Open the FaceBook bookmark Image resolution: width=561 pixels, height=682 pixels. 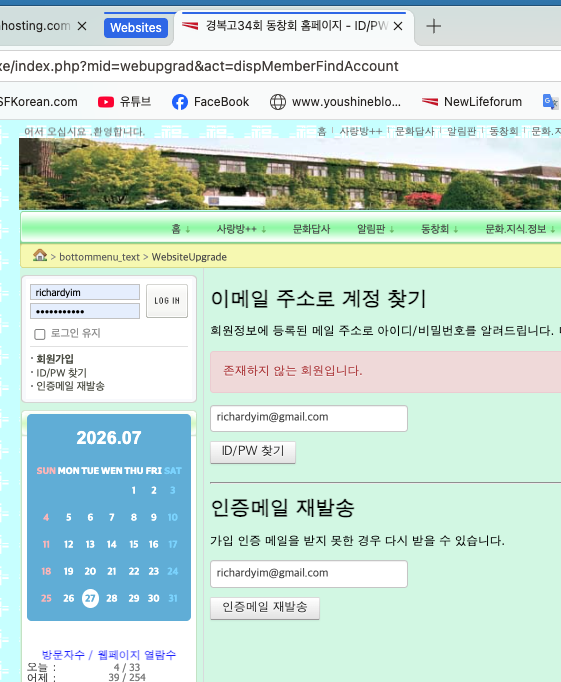[210, 102]
